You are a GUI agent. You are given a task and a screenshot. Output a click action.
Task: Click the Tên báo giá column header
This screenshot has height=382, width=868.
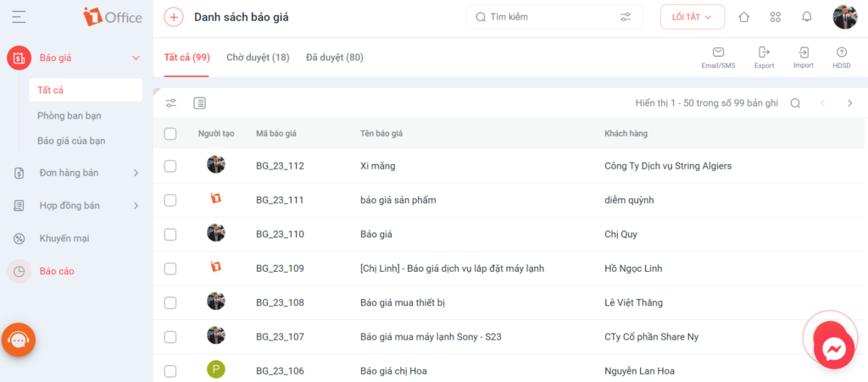coord(381,133)
